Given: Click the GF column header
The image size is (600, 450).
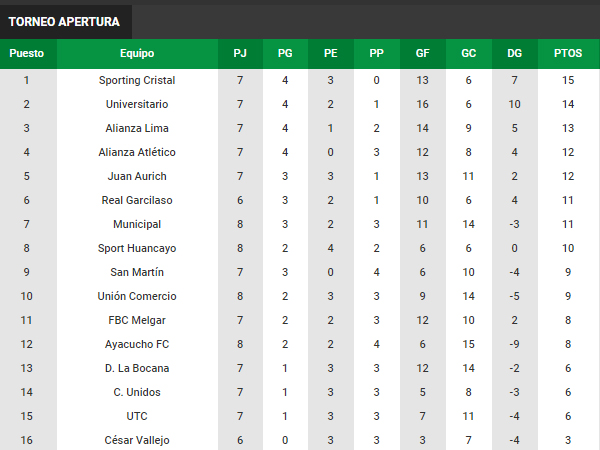Looking at the screenshot, I should pyautogui.click(x=422, y=53).
